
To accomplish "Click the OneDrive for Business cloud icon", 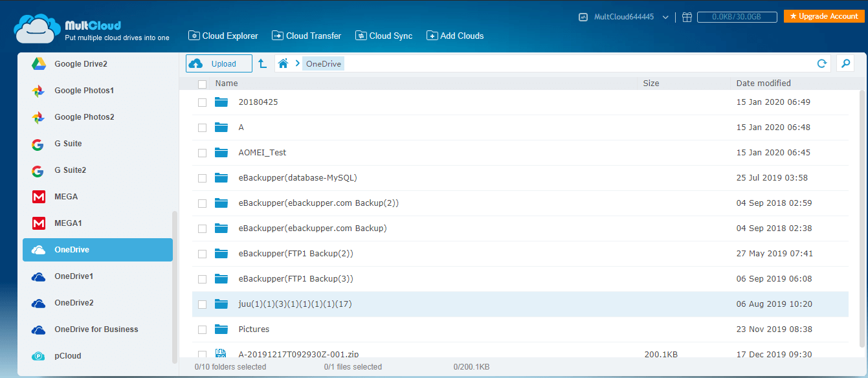I will [x=38, y=330].
